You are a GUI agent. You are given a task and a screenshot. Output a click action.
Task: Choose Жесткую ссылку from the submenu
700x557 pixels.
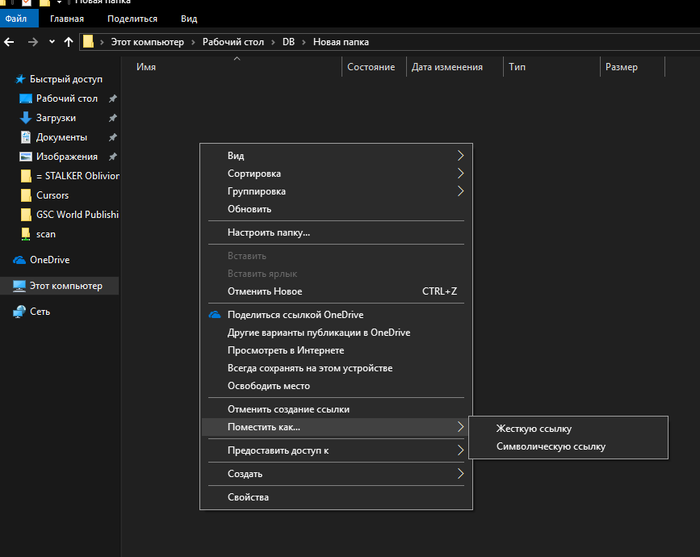[x=534, y=428]
